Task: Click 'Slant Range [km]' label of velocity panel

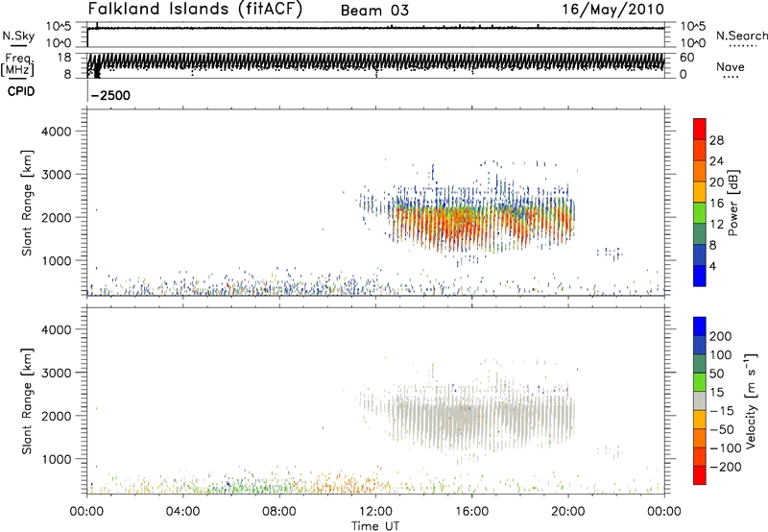Action: (27, 401)
